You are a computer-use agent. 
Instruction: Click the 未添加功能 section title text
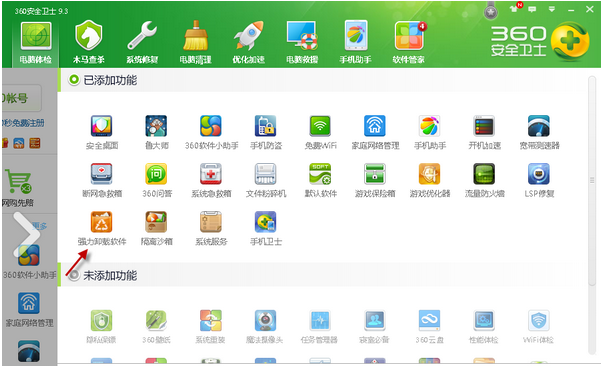(110, 276)
